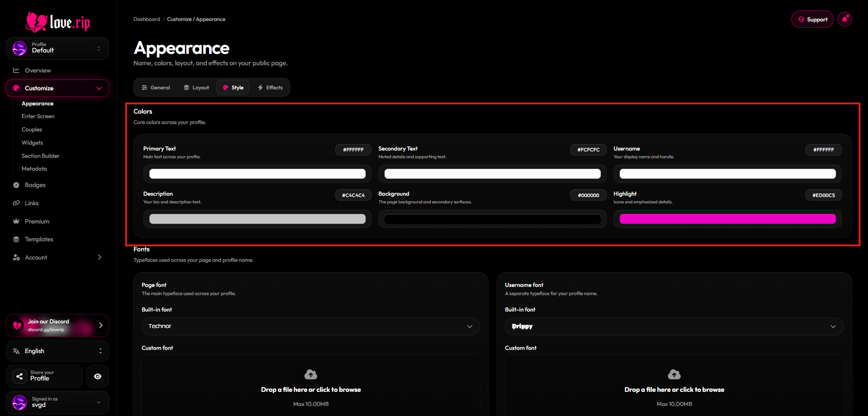Open the English language selector
Image resolution: width=868 pixels, height=416 pixels.
point(58,351)
